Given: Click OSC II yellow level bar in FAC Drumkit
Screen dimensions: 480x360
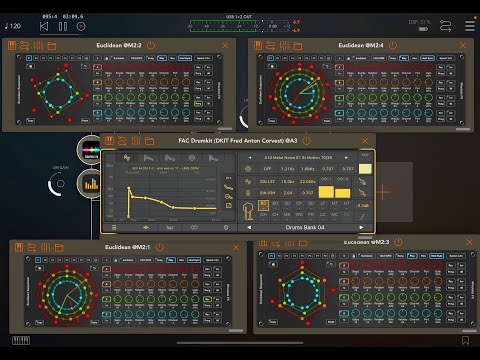Looking at the screenshot, I should 343,193.
